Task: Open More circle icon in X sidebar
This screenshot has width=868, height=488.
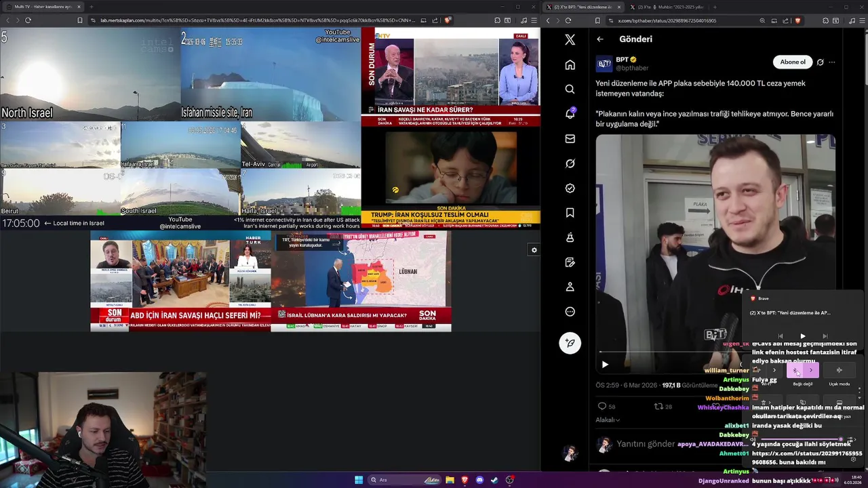Action: (570, 312)
